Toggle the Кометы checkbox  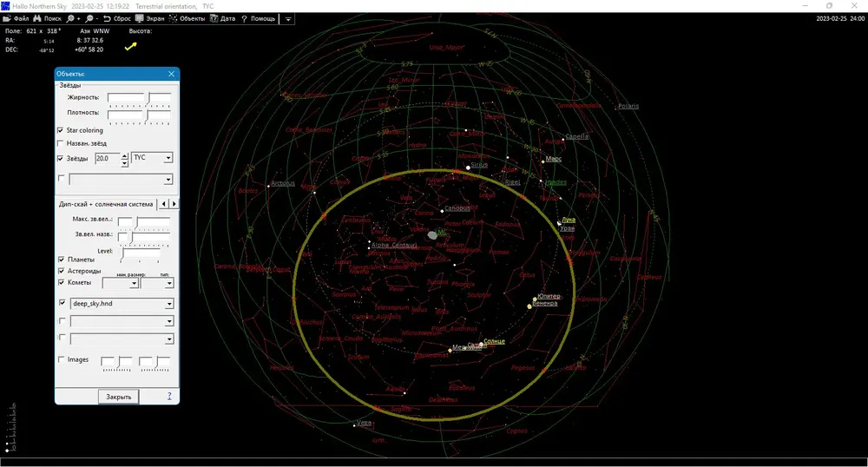click(x=62, y=282)
